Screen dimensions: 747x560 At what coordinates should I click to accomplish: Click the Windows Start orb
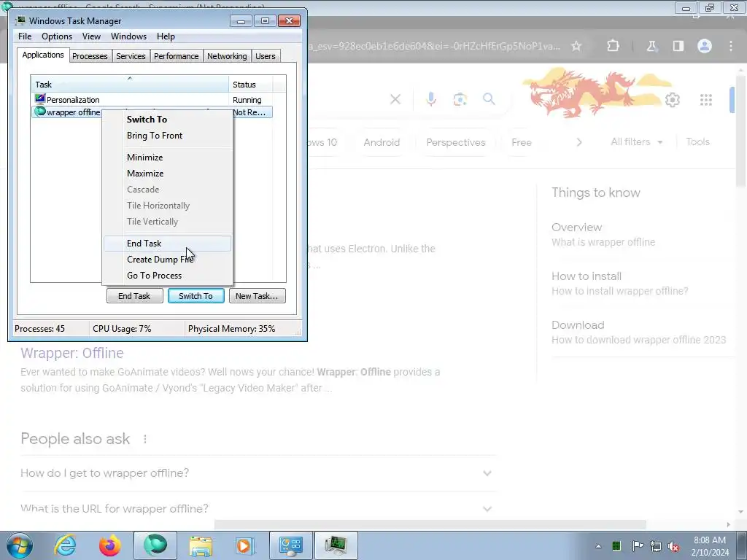pyautogui.click(x=20, y=545)
